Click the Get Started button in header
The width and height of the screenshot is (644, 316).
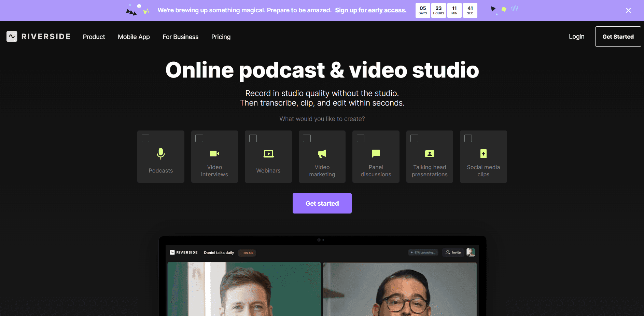tap(618, 37)
